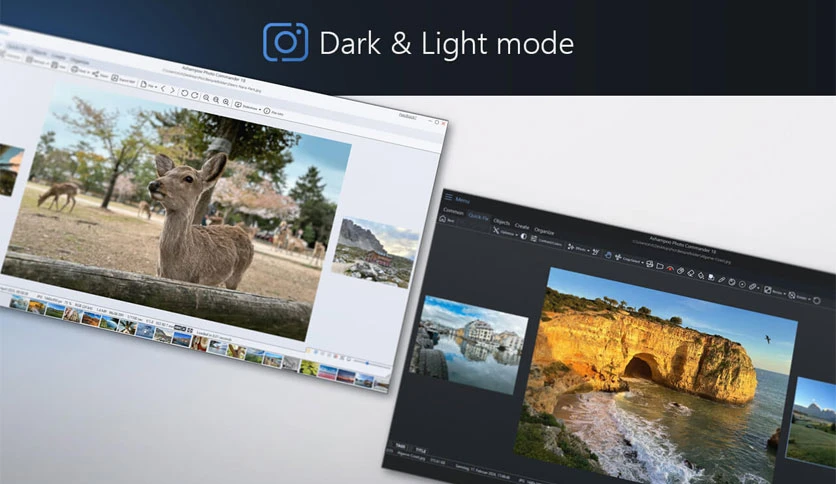Rotate left icon in light window toolbar
Viewport: 836px width, 484px height.
(x=184, y=93)
